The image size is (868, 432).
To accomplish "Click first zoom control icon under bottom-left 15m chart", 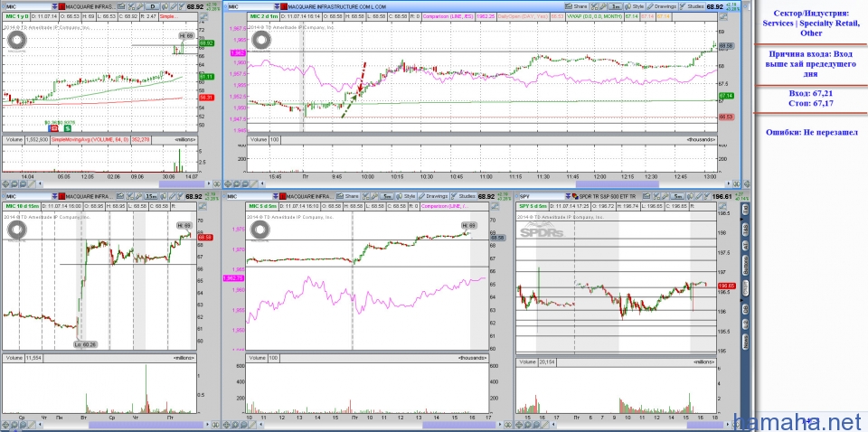I will click(5, 425).
